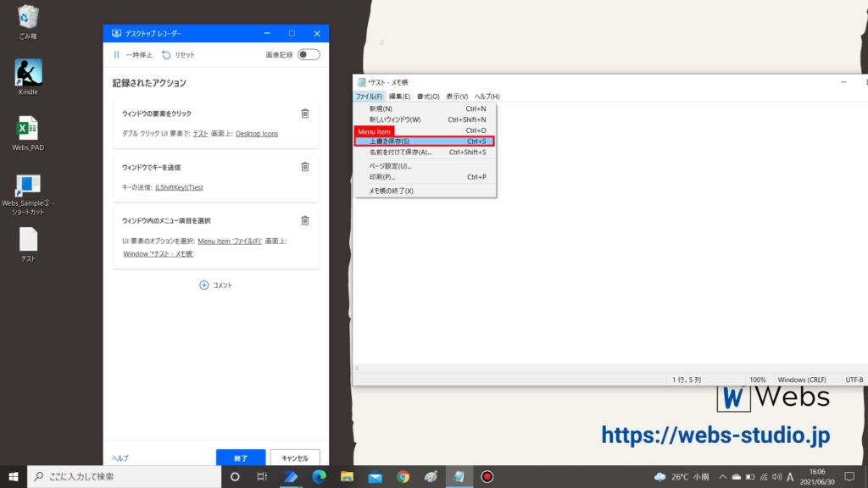The height and width of the screenshot is (488, 868).
Task: Open weather widget showing 26°C 小雨
Action: (x=682, y=476)
